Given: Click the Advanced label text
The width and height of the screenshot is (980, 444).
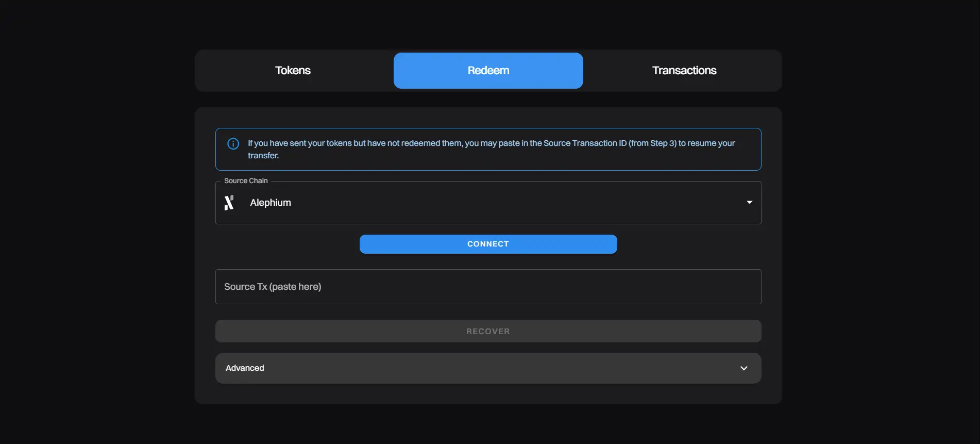Looking at the screenshot, I should coord(245,368).
